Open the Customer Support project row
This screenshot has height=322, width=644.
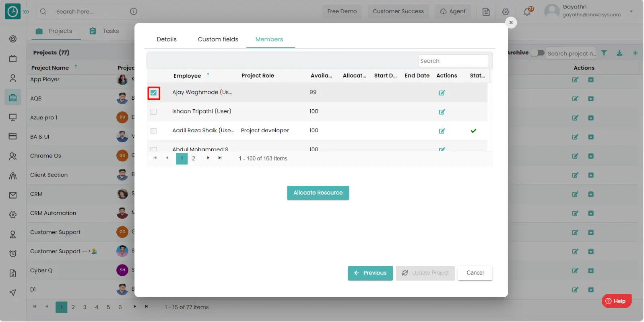(55, 232)
